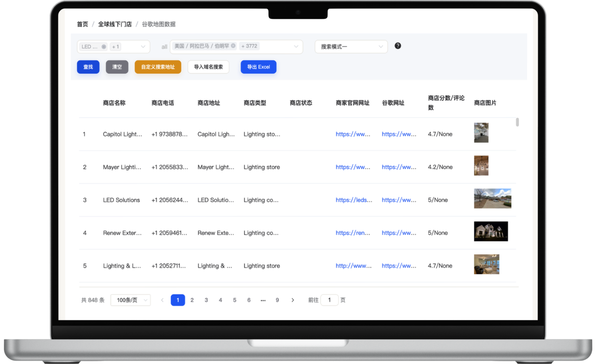596x364 pixels.
Task: Open Lighting & L... Google URL link
Action: pyautogui.click(x=399, y=266)
